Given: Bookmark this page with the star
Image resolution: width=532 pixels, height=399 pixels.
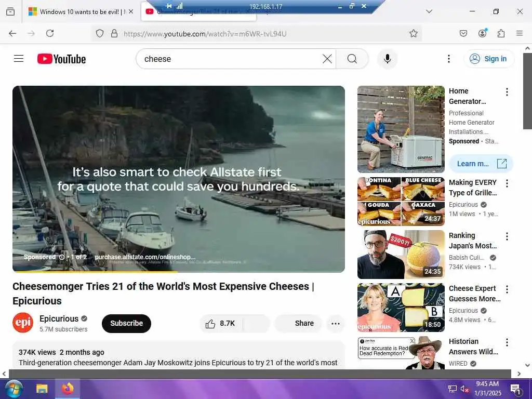Looking at the screenshot, I should point(413,33).
